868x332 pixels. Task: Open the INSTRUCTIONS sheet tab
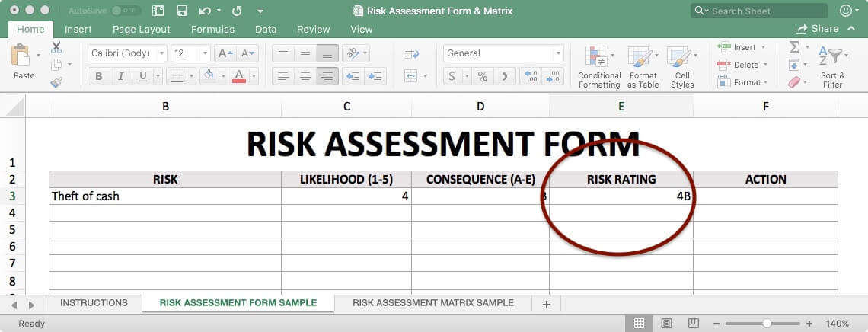point(94,302)
